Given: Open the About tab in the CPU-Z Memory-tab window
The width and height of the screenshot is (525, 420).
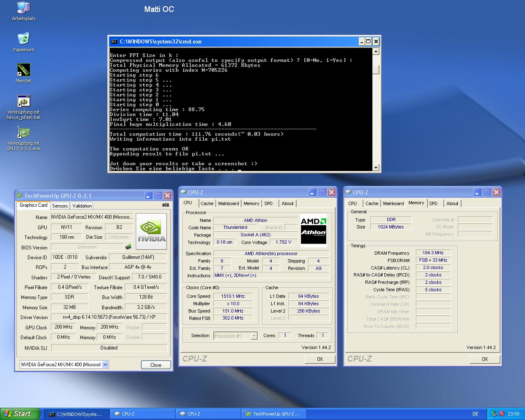Looking at the screenshot, I should 452,203.
